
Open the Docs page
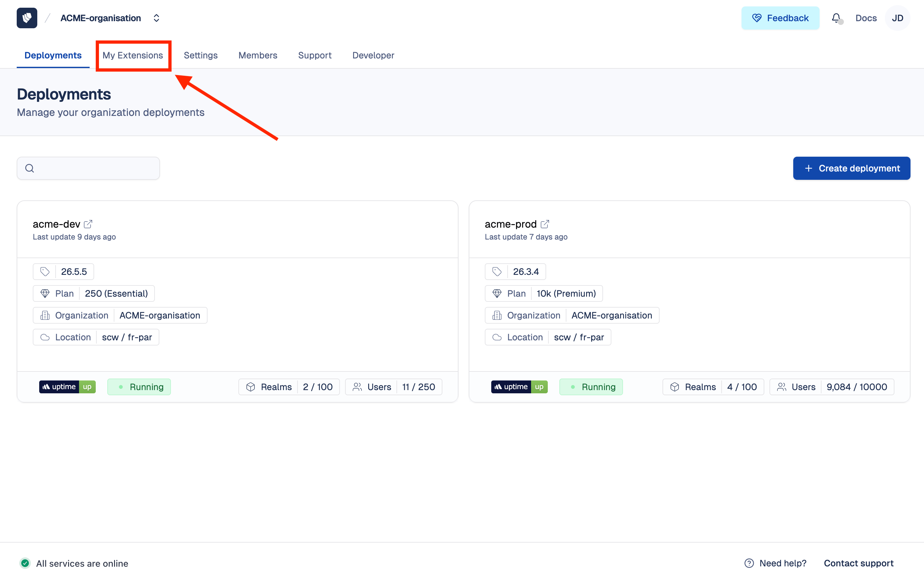[x=866, y=18]
